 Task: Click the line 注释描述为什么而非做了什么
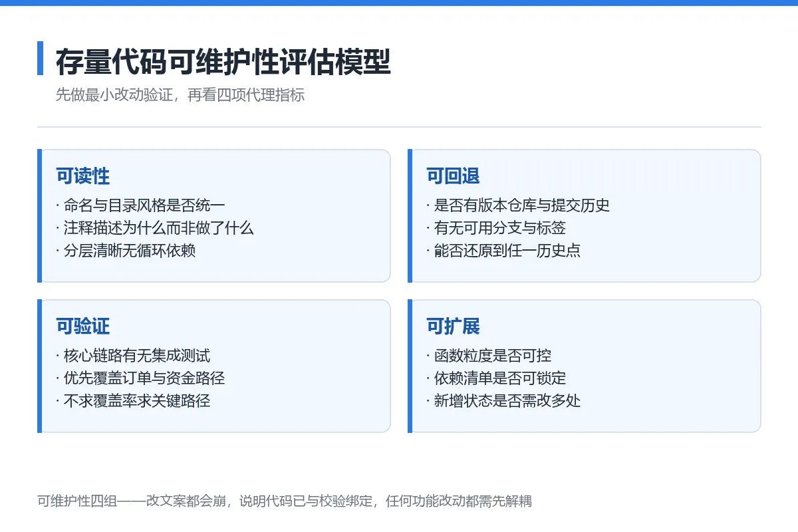click(x=154, y=228)
